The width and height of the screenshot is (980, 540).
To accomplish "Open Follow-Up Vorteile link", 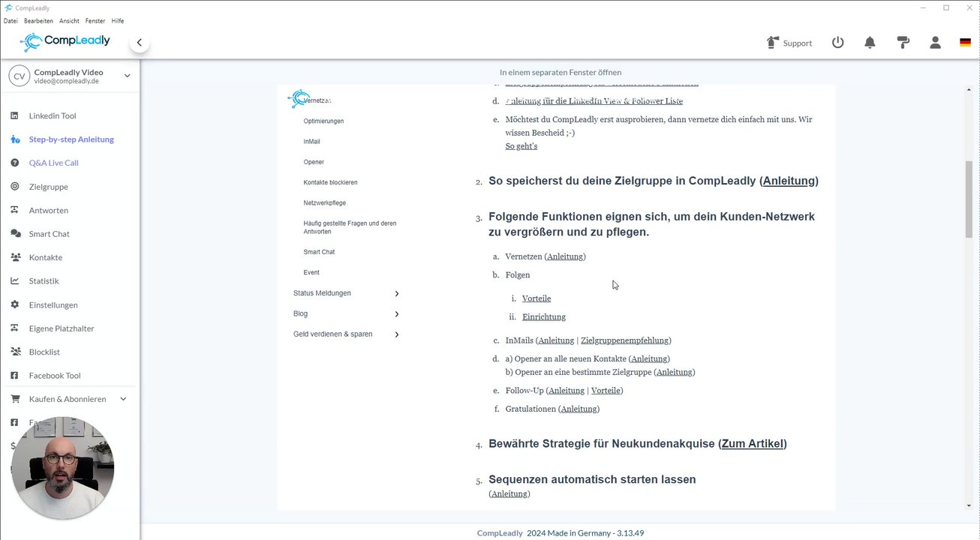I will coord(606,391).
